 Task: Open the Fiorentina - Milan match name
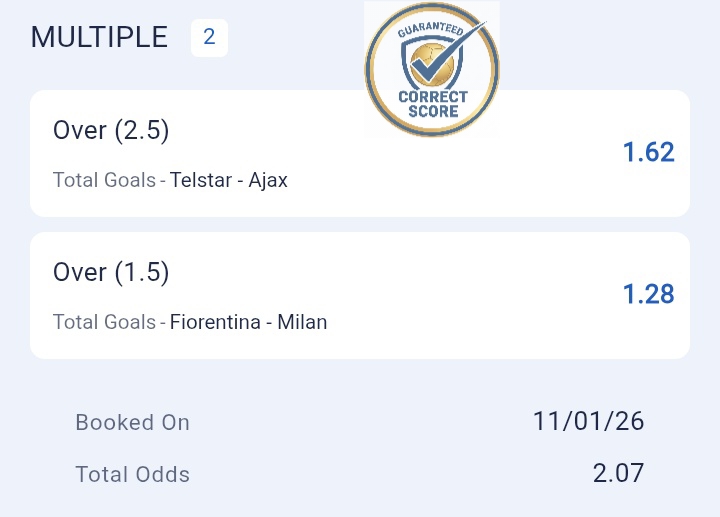[x=248, y=323]
